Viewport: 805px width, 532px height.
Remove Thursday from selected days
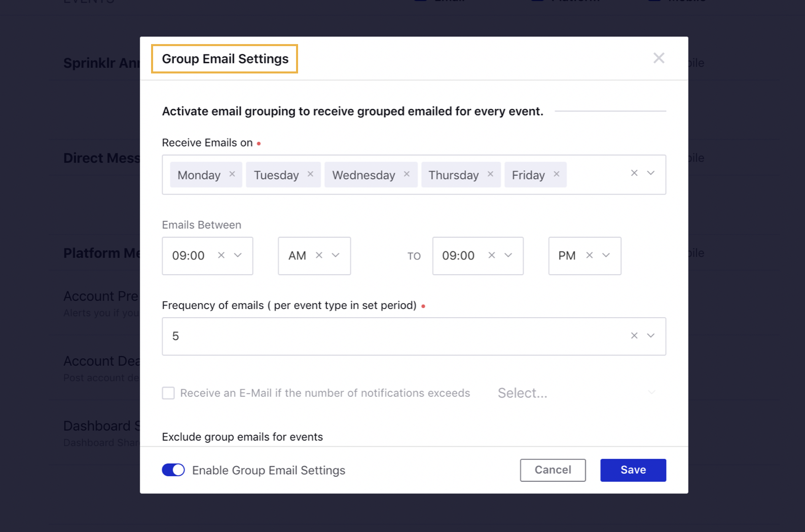click(x=490, y=174)
